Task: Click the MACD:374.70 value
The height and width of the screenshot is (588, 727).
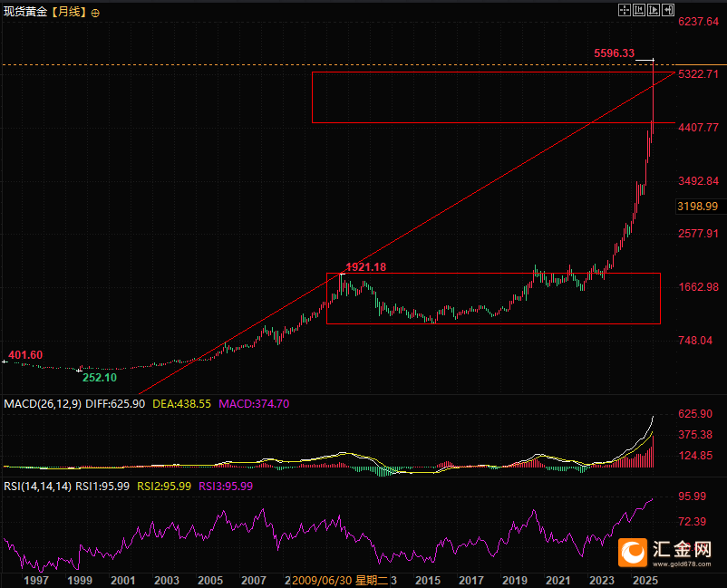Action: (254, 404)
